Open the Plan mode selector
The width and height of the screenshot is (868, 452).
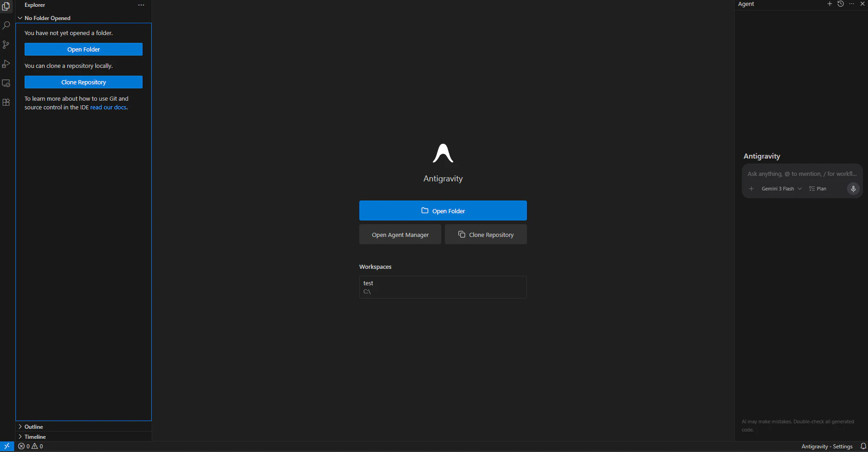(818, 189)
